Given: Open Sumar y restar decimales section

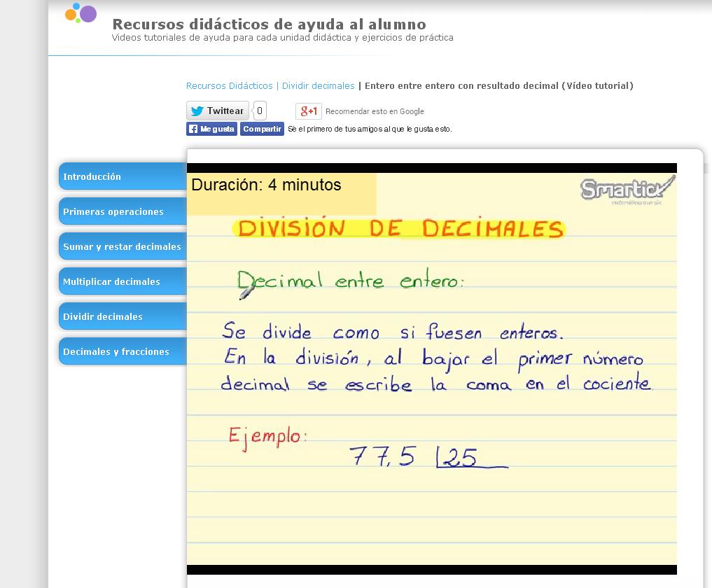Looking at the screenshot, I should click(123, 246).
